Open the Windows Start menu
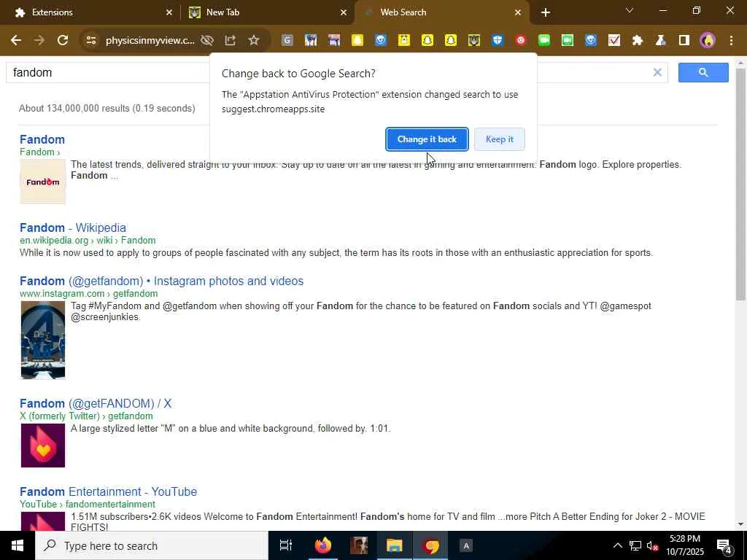747x560 pixels. pyautogui.click(x=18, y=545)
